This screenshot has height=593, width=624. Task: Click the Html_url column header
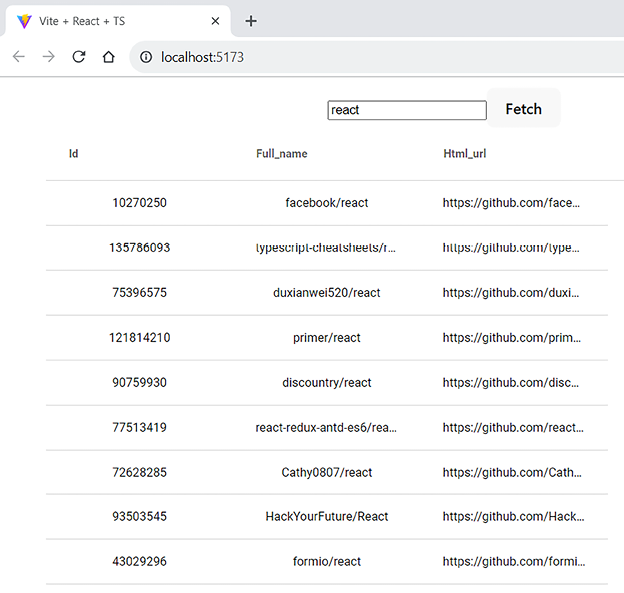pyautogui.click(x=465, y=154)
